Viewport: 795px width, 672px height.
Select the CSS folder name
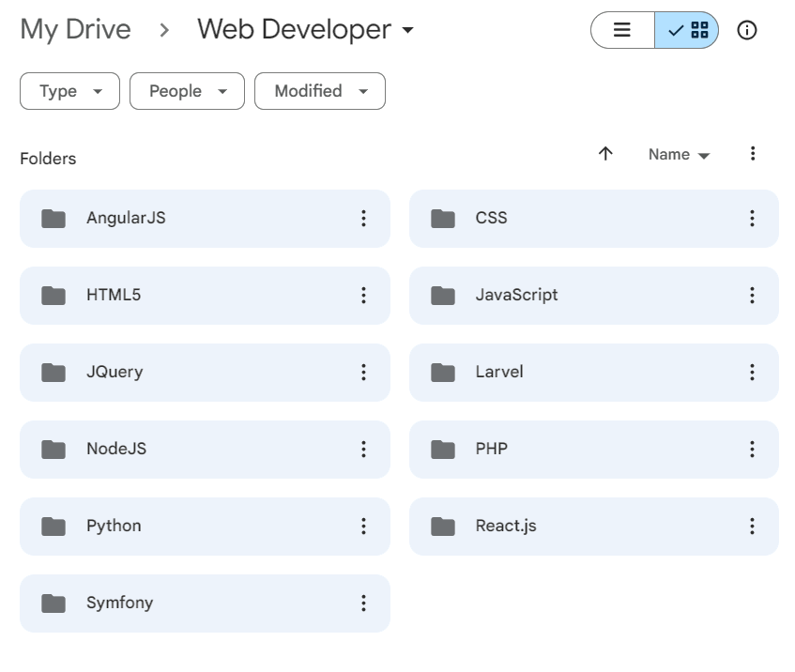[491, 218]
